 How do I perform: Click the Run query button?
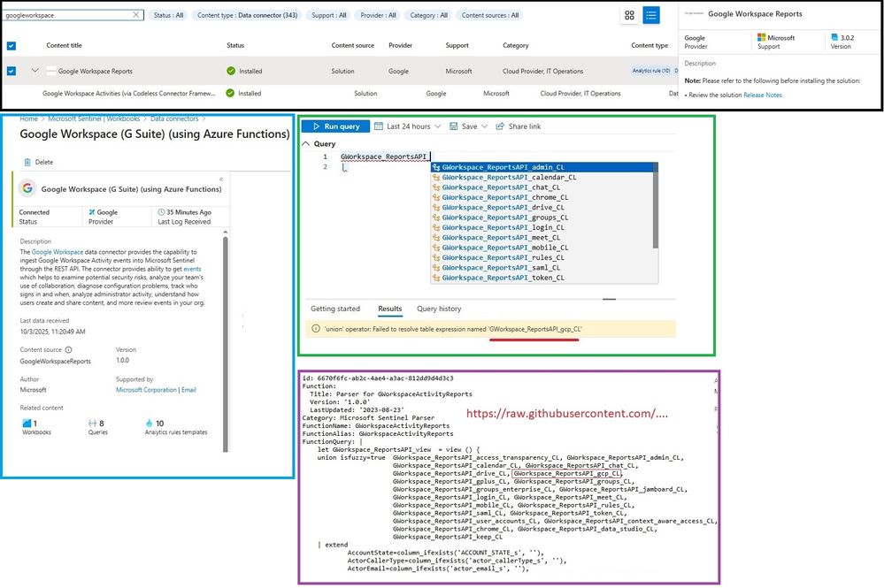(335, 126)
